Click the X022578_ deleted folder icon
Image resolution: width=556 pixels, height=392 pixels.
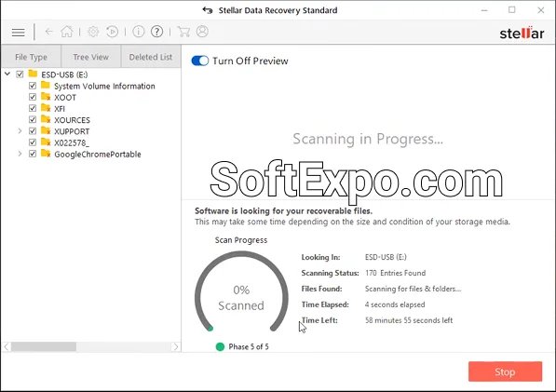click(x=46, y=142)
